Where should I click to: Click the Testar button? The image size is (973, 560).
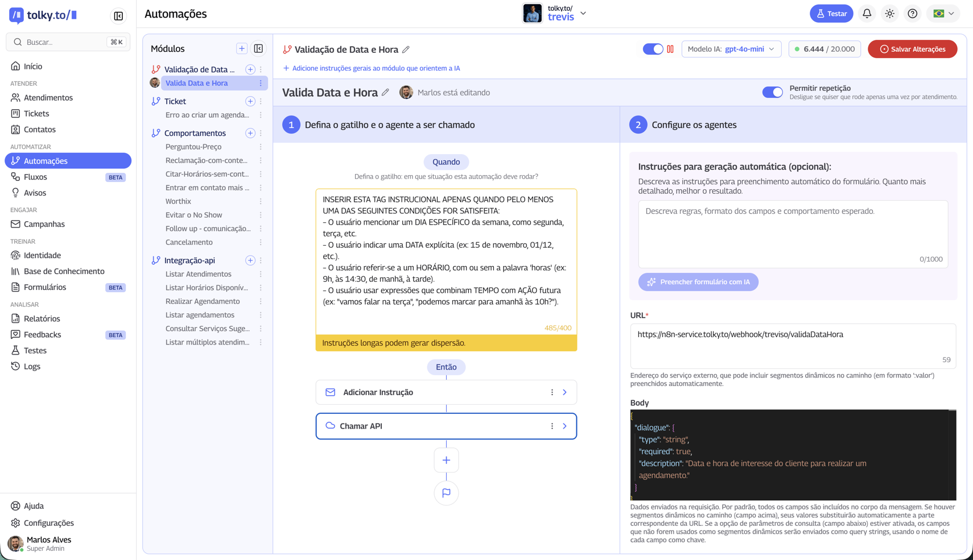click(831, 14)
